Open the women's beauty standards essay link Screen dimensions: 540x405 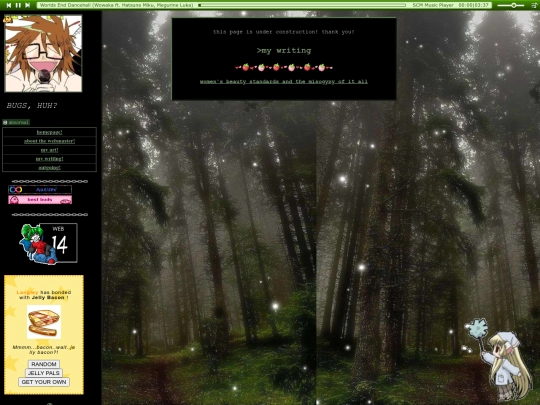point(284,82)
